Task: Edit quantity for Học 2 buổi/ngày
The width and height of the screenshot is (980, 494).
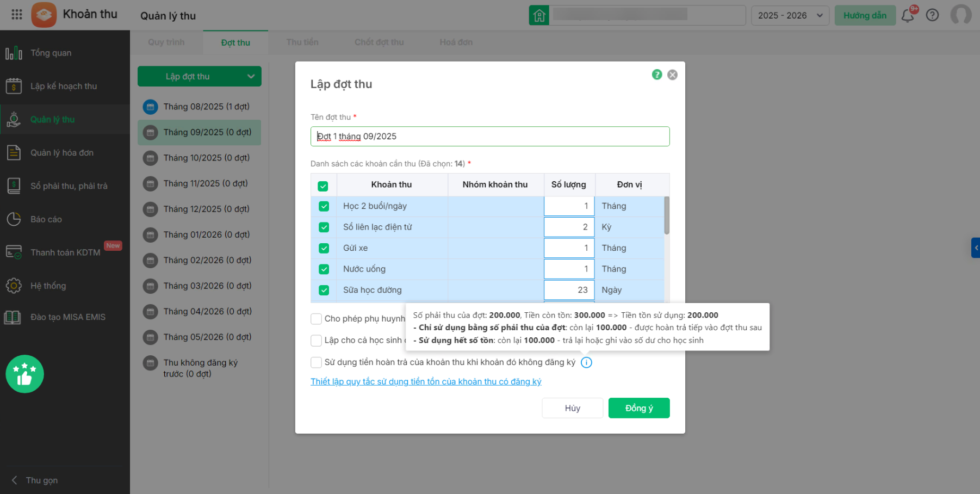Action: pyautogui.click(x=569, y=206)
